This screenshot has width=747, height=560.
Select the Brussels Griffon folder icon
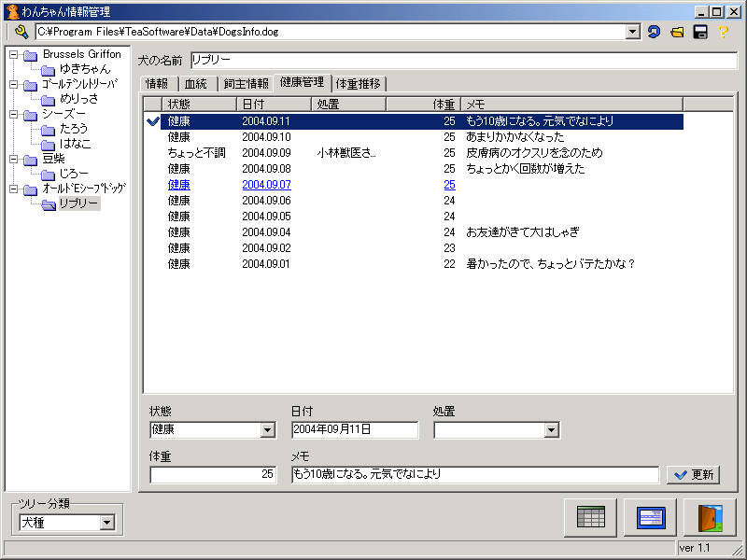tap(31, 55)
